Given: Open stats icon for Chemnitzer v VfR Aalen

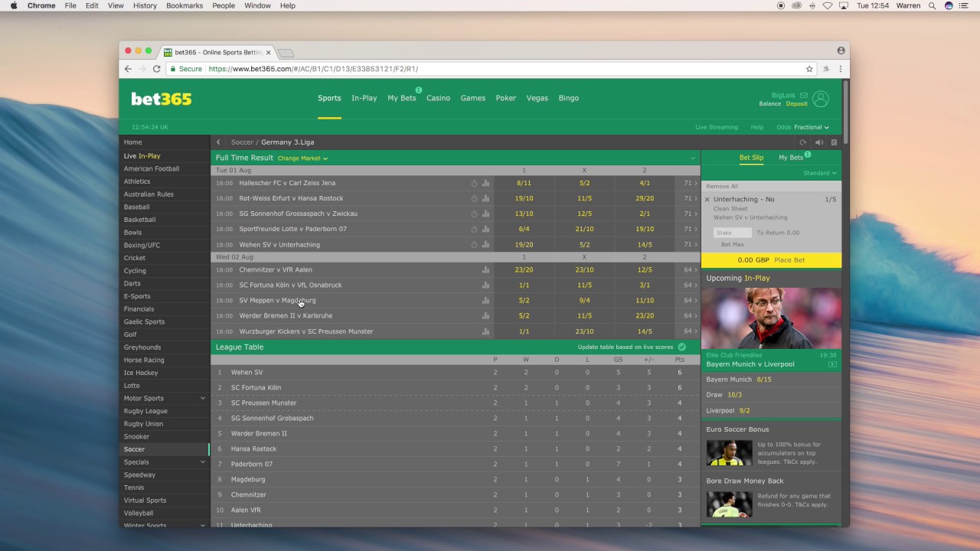Looking at the screenshot, I should click(x=485, y=269).
